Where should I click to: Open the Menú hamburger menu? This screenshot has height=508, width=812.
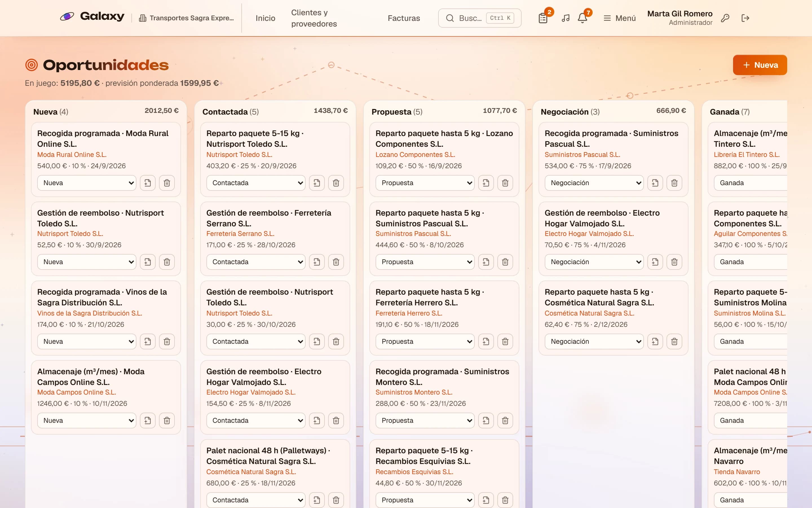point(619,18)
